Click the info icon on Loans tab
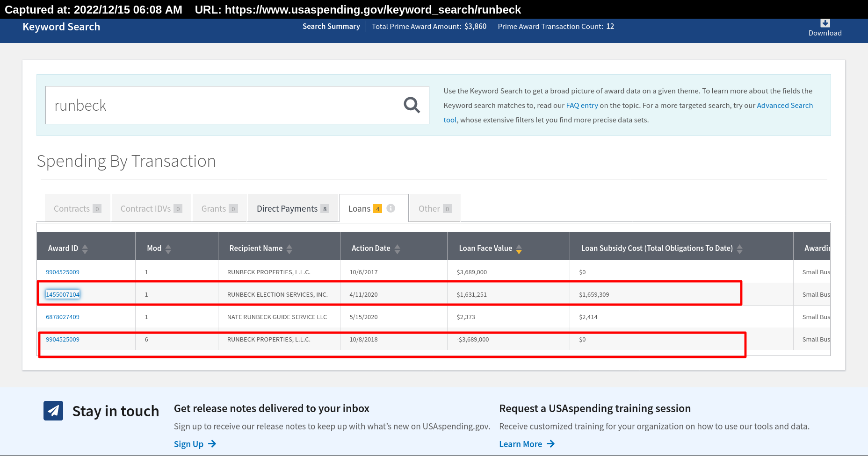Screen dimensions: 868x456 tap(391, 208)
